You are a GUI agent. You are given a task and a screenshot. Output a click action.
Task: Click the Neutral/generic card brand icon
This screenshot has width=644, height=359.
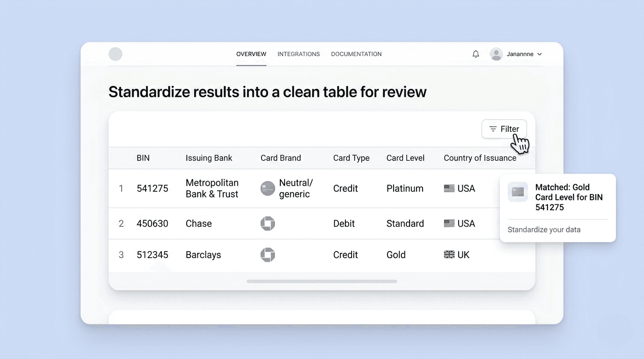(x=268, y=188)
